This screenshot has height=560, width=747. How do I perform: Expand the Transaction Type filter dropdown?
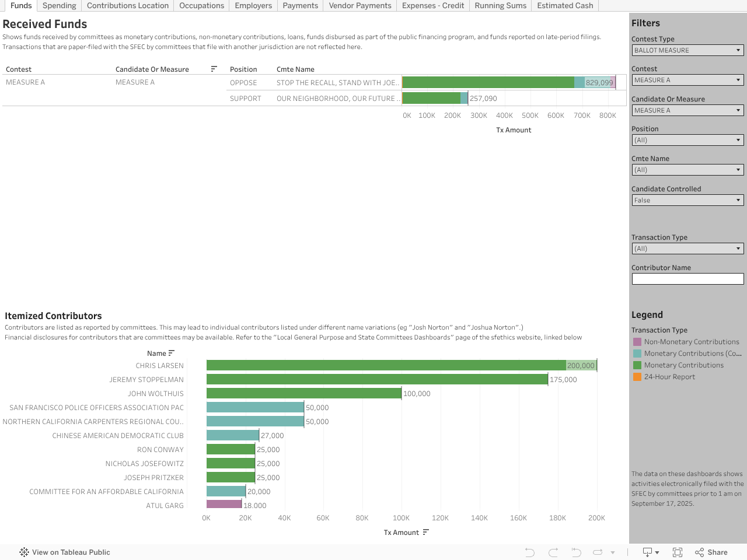point(687,249)
